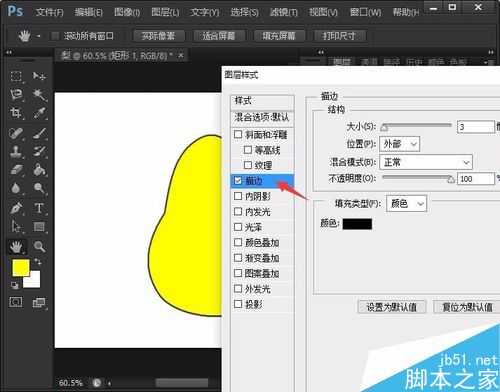The width and height of the screenshot is (500, 392).
Task: Select the Eraser tool
Action: click(x=16, y=170)
